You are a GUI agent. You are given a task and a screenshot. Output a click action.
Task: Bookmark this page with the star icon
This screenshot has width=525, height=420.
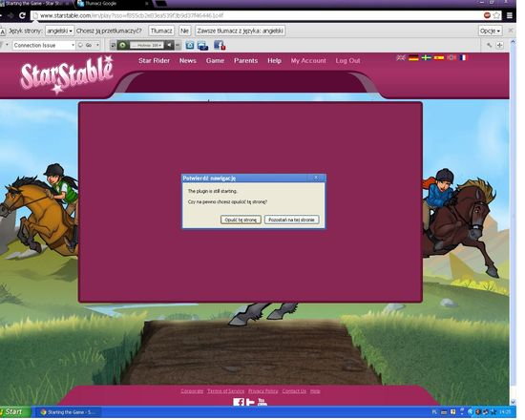pos(496,15)
